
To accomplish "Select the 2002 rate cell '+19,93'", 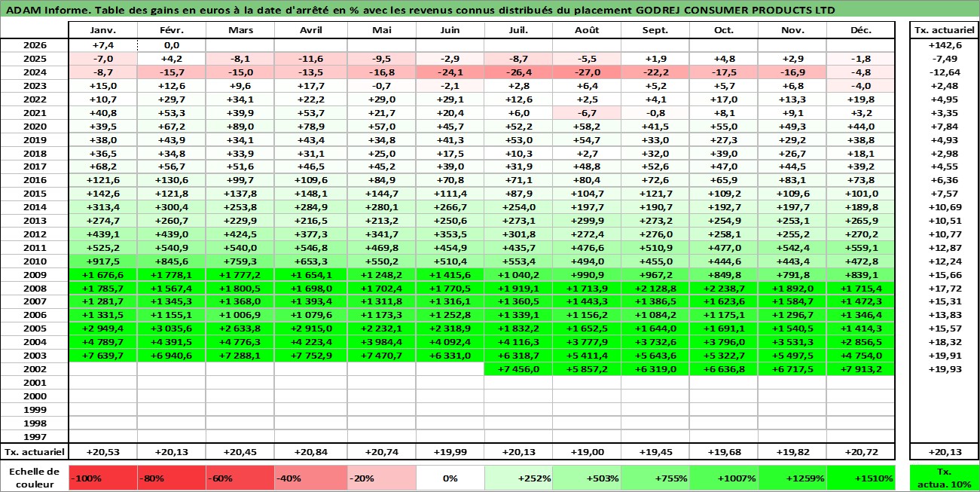I will click(x=944, y=369).
